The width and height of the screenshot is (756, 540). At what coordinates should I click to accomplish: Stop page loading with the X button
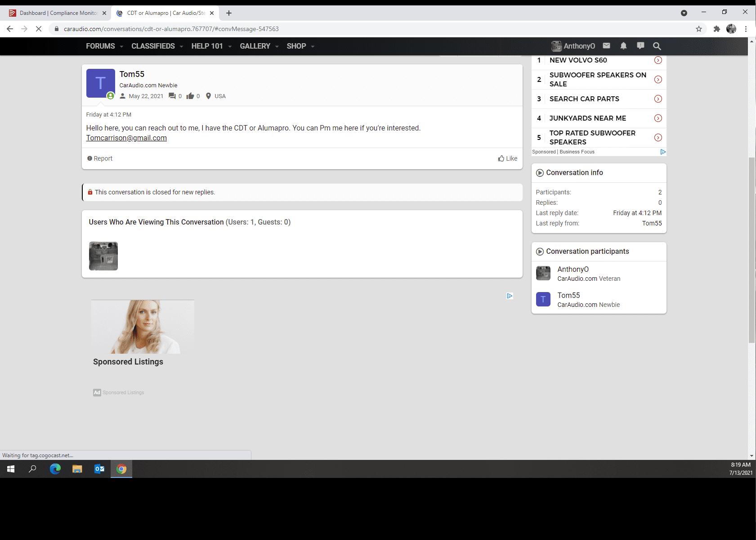(39, 29)
